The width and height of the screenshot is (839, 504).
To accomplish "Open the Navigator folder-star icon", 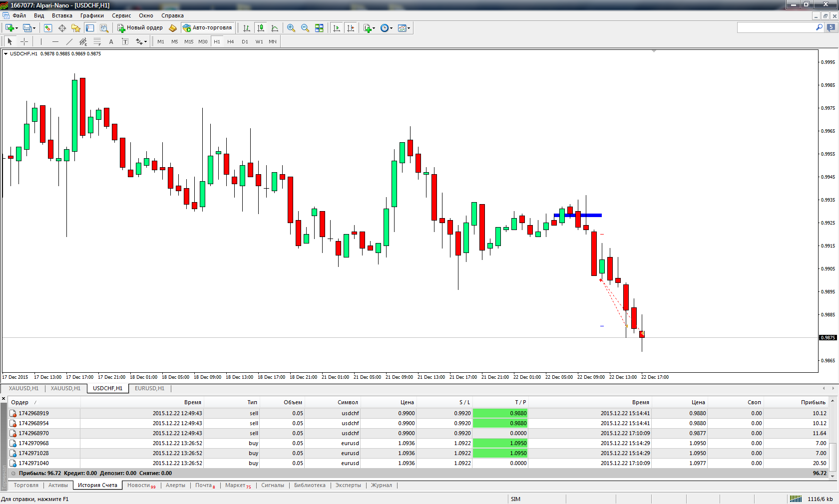I will 76,28.
